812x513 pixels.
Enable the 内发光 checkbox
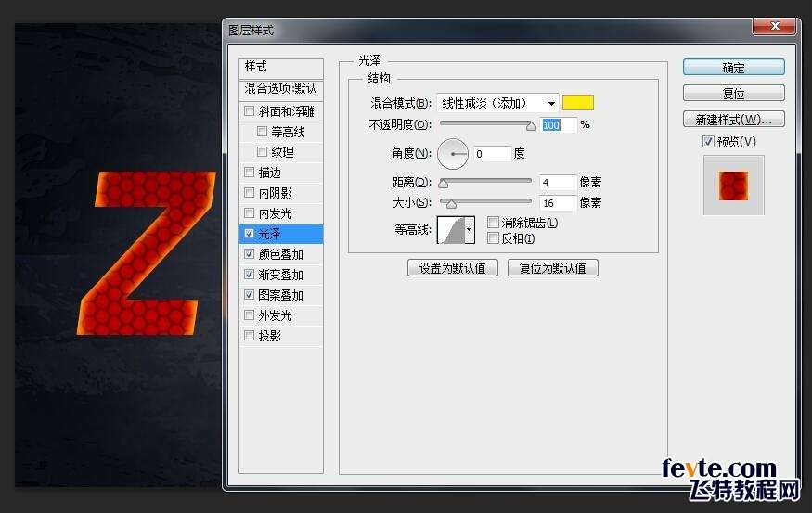click(x=249, y=212)
